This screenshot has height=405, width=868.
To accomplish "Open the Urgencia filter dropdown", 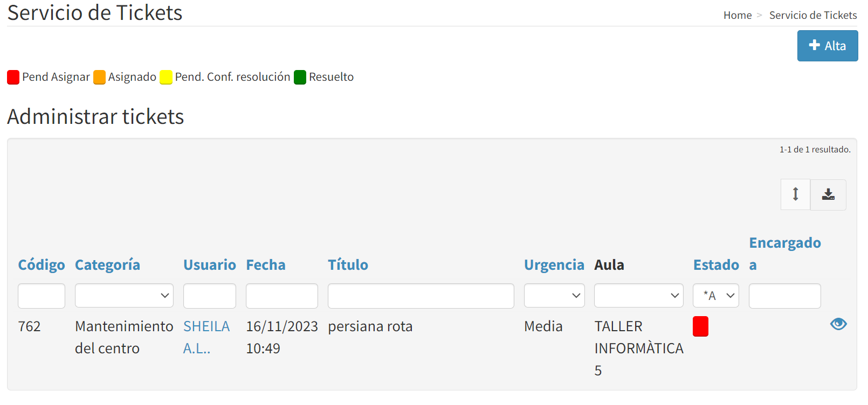I will pyautogui.click(x=554, y=296).
